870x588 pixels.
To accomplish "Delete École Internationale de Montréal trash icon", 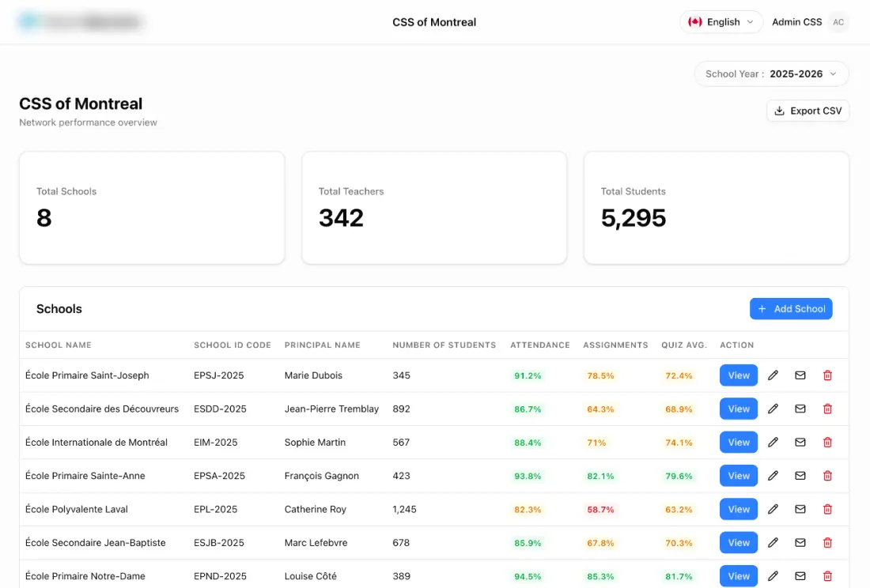I will click(827, 443).
